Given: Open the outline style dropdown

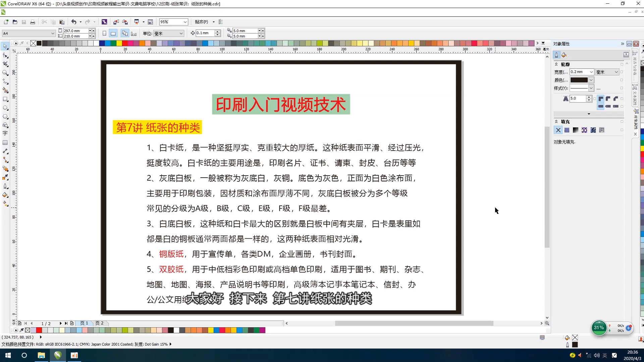Looking at the screenshot, I should coord(591,88).
